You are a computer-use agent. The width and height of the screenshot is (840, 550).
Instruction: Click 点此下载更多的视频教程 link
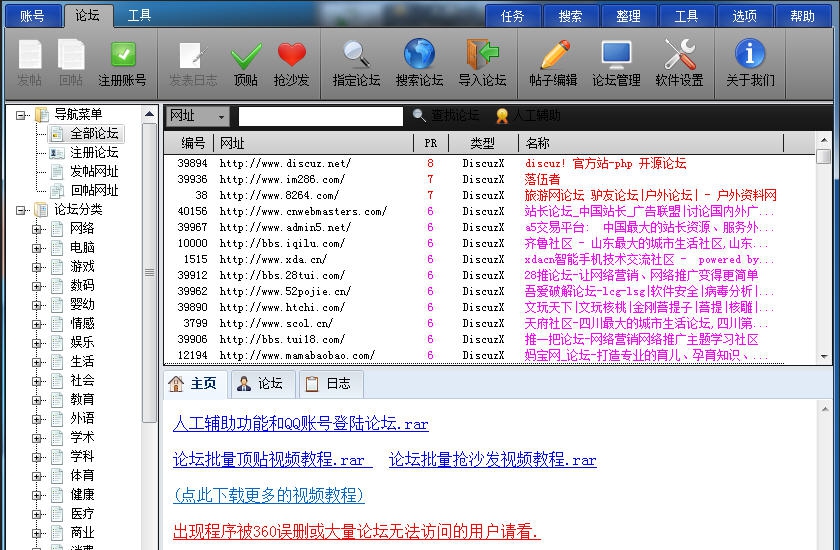(269, 495)
